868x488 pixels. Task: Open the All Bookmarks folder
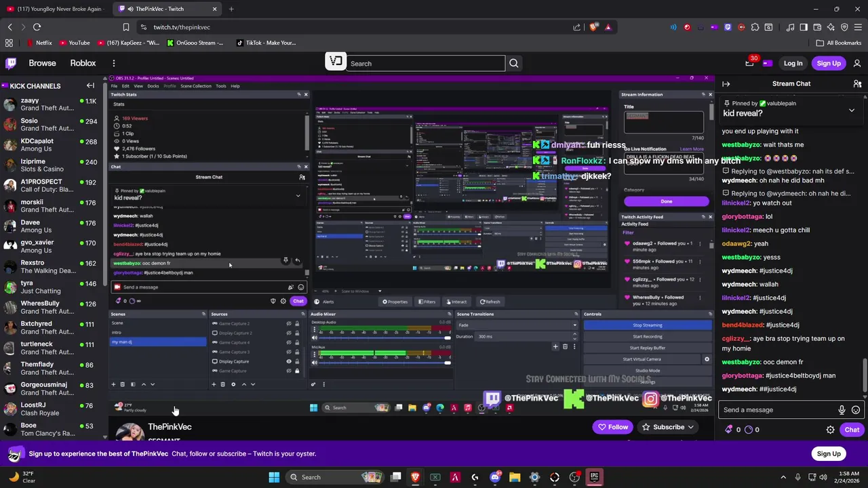click(839, 43)
